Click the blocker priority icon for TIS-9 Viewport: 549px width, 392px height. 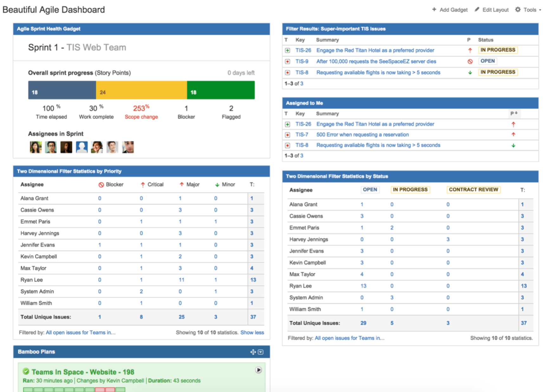[470, 61]
